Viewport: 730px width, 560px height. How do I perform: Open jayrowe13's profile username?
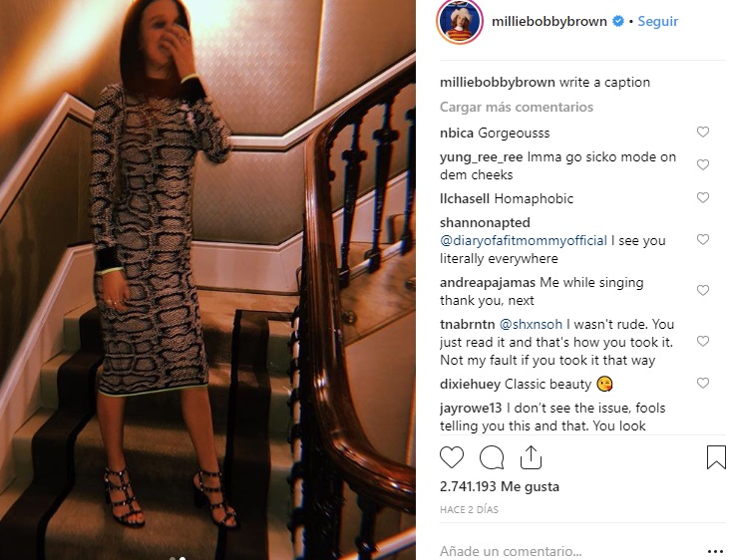[473, 408]
